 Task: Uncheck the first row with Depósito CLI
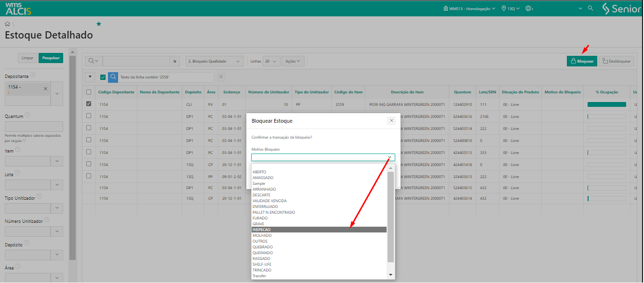(88, 104)
